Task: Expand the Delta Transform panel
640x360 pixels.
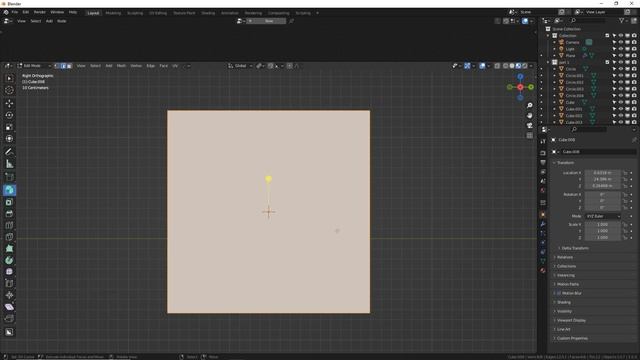Action: coord(575,248)
